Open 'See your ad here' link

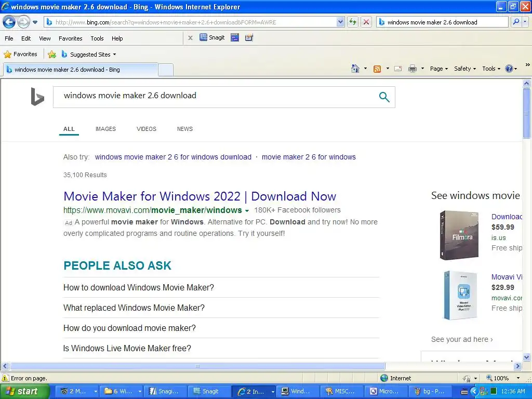point(462,339)
